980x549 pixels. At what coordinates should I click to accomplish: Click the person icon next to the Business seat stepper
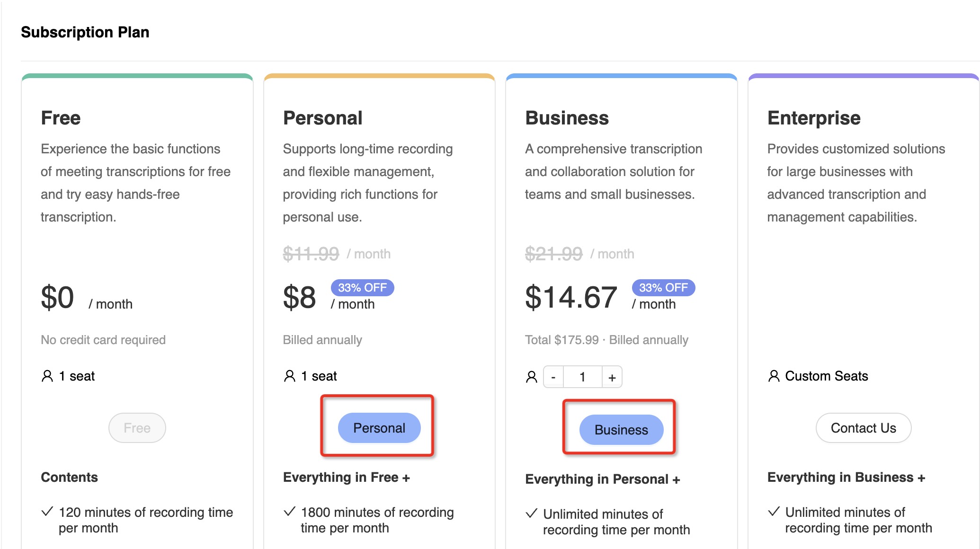coord(532,377)
